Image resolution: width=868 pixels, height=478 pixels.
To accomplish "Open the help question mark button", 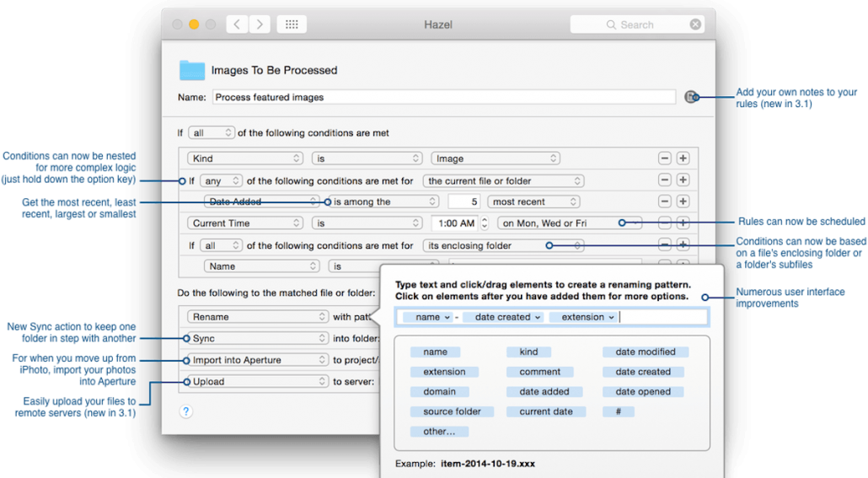I will (x=186, y=411).
